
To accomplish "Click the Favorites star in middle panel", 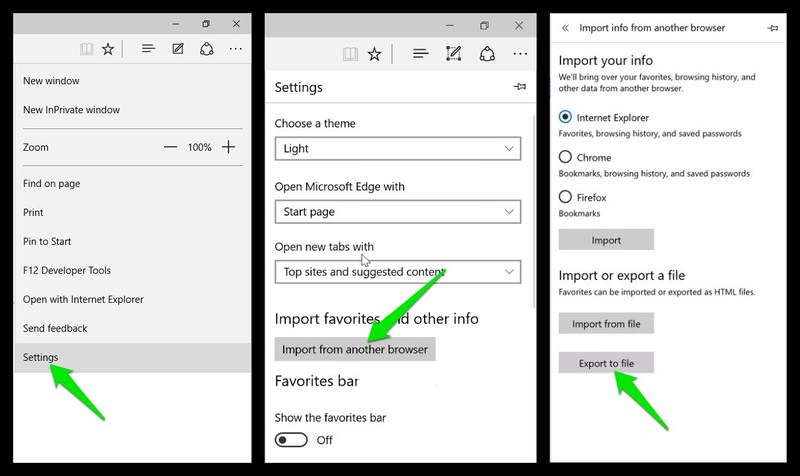I will (374, 54).
